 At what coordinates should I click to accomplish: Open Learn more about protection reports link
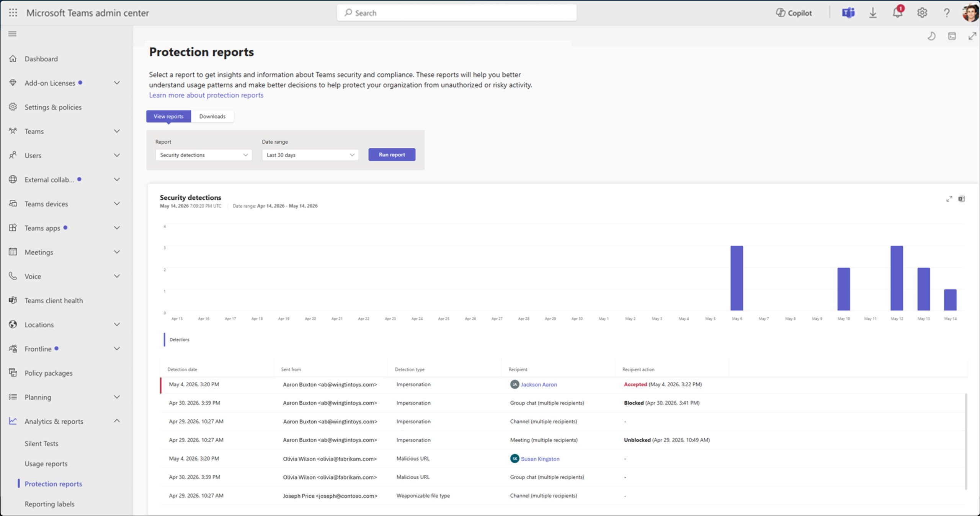click(x=206, y=95)
